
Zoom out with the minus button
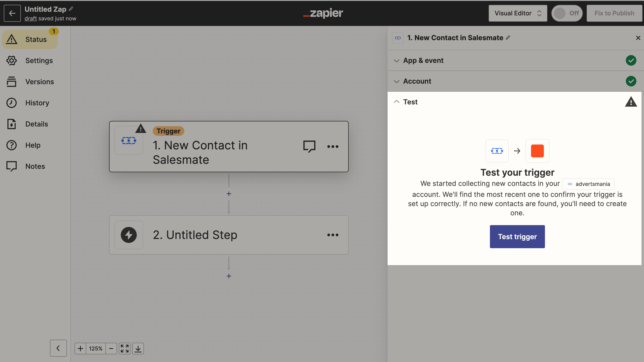(111, 349)
